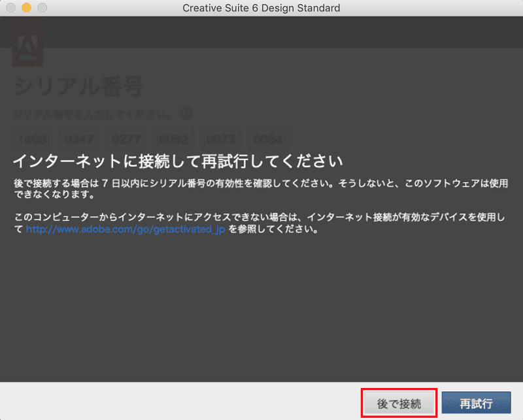Select the serial number field containing 9277

pos(126,138)
